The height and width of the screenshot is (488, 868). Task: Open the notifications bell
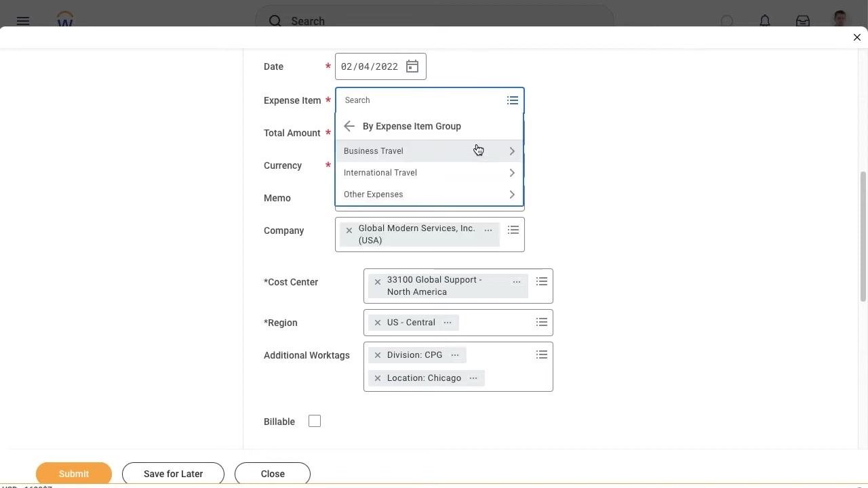tap(765, 21)
